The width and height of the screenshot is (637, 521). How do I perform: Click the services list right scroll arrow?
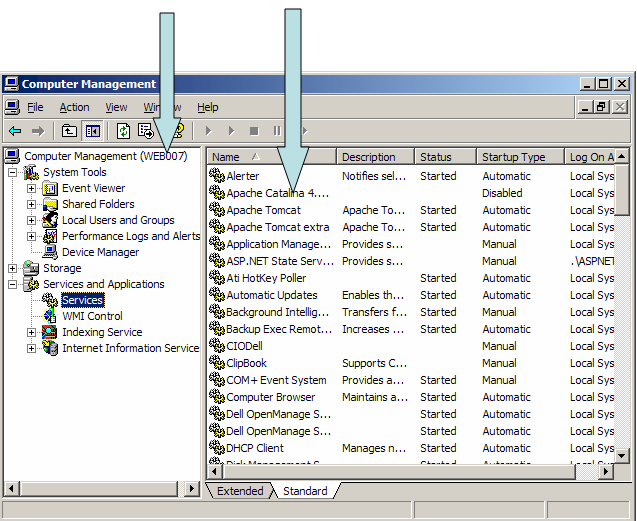pos(606,471)
